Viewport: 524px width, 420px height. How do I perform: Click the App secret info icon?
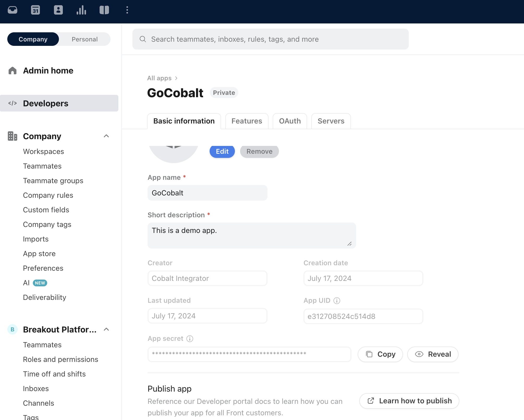[190, 339]
